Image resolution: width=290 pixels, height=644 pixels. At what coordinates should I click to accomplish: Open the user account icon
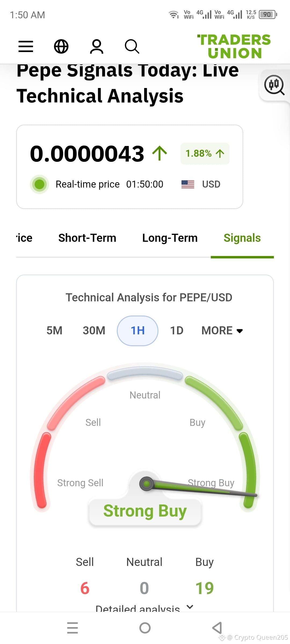[x=97, y=46]
